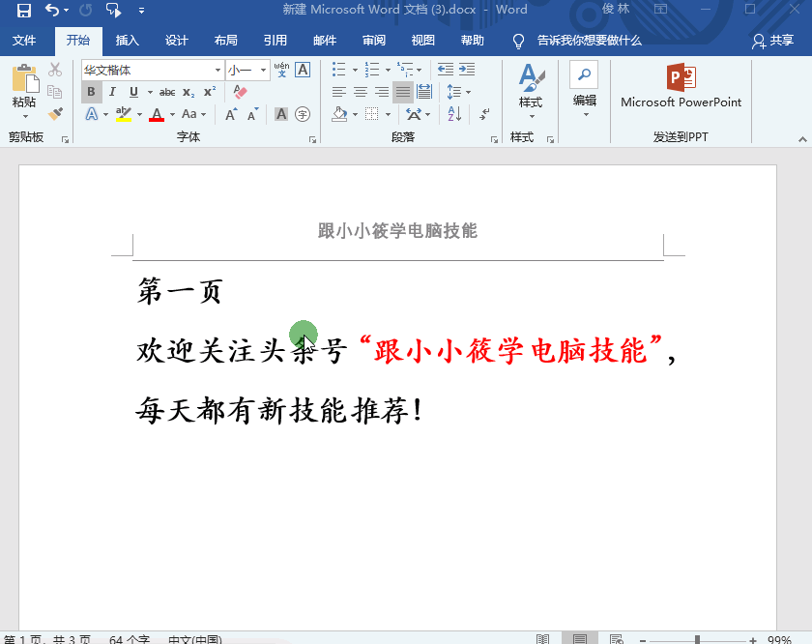Open the 样式 styles gallery
The height and width of the screenshot is (644, 812).
pos(532,91)
